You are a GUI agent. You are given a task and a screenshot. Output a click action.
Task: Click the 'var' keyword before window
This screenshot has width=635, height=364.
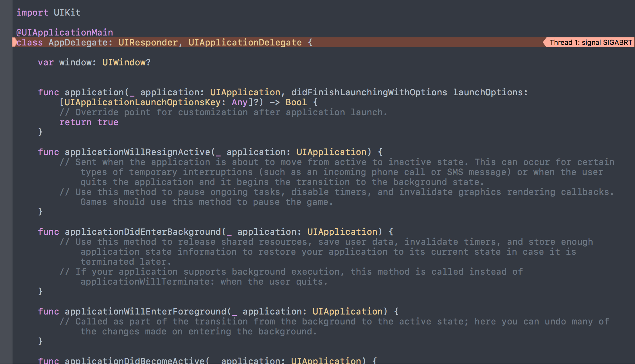46,62
